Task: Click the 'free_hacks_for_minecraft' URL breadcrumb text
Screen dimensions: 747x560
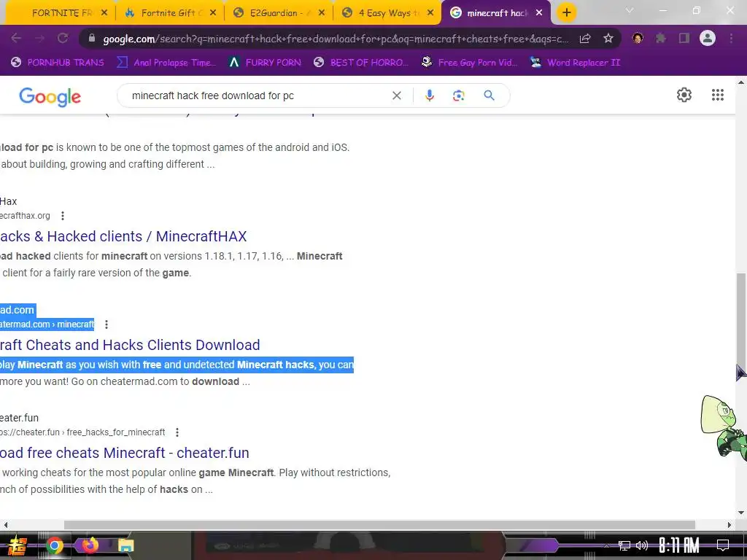Action: pos(116,432)
